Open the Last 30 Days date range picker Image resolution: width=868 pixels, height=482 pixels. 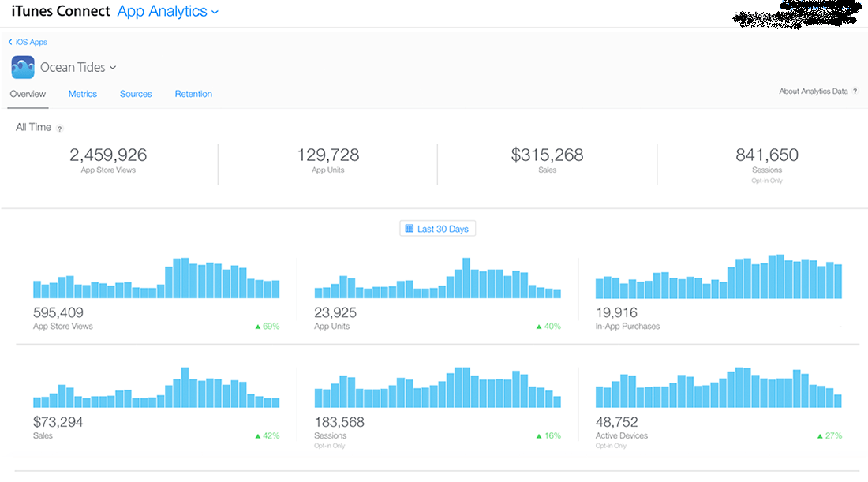pyautogui.click(x=437, y=229)
